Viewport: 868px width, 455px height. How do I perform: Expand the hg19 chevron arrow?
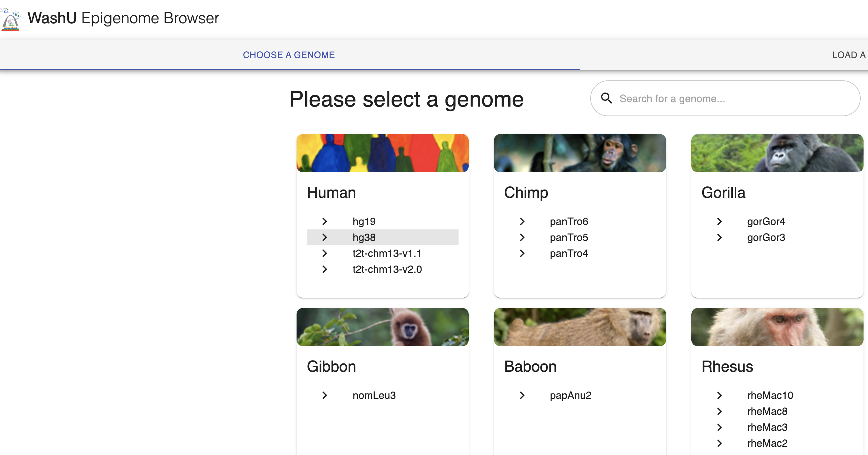tap(325, 221)
